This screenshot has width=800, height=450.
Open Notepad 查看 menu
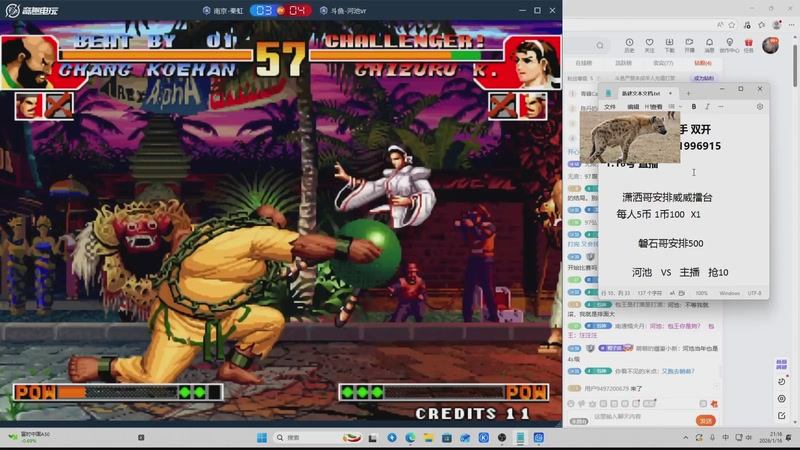656,107
